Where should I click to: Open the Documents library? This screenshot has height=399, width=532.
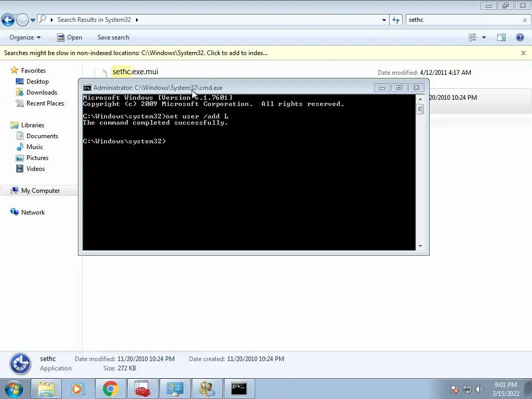coord(42,136)
